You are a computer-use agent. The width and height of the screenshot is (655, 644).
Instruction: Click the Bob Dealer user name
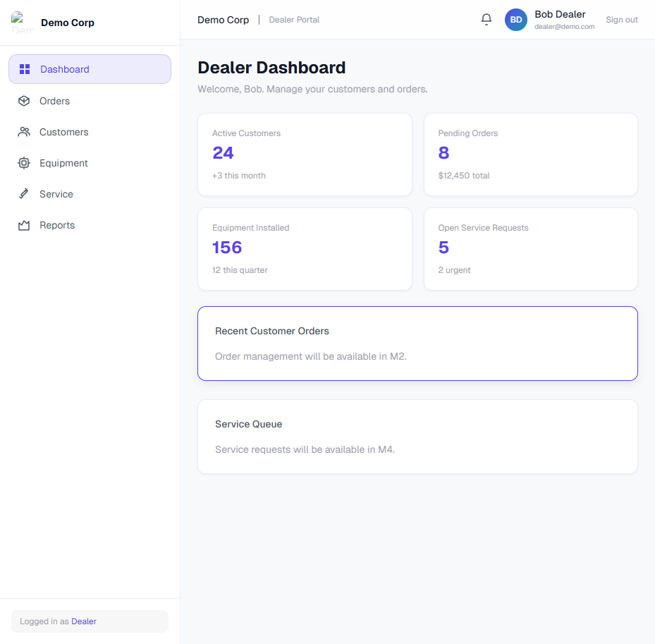pyautogui.click(x=560, y=14)
